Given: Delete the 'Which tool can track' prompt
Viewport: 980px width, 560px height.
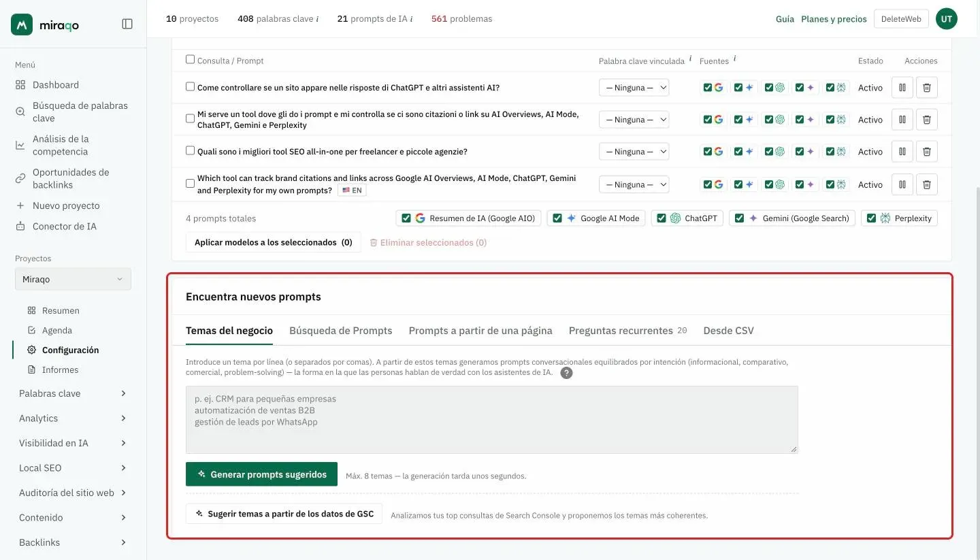Looking at the screenshot, I should [x=926, y=184].
